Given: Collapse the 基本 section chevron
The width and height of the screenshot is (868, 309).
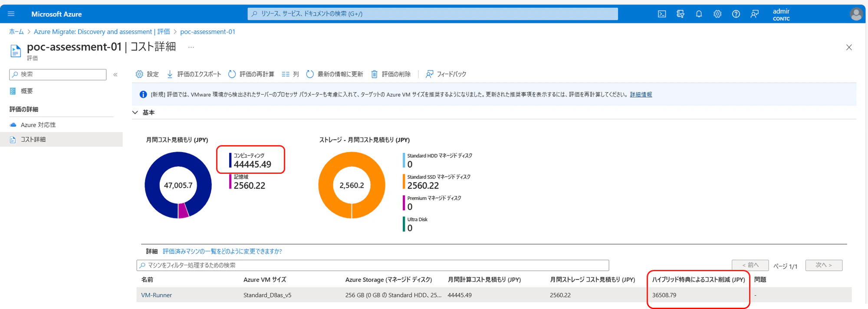Looking at the screenshot, I should click(x=135, y=113).
